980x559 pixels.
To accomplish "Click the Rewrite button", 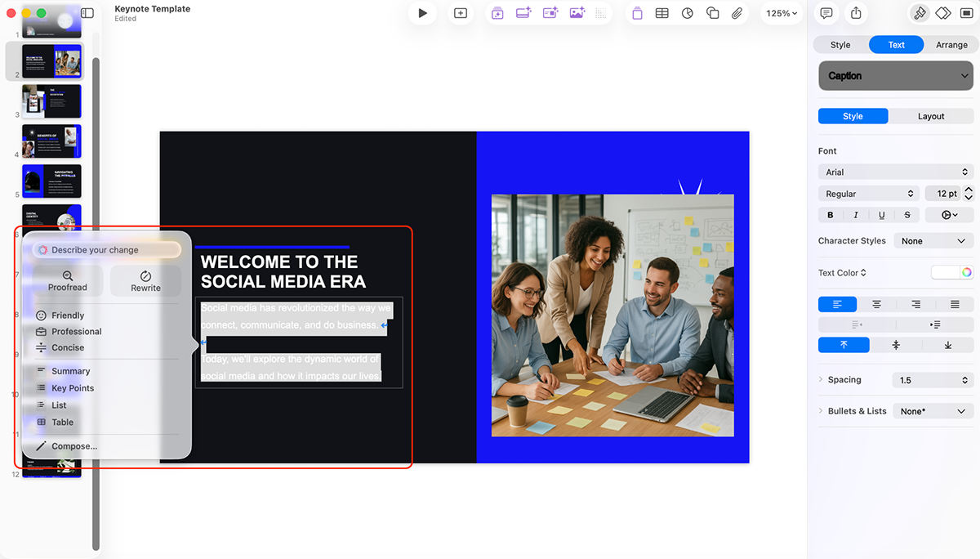I will [x=145, y=280].
